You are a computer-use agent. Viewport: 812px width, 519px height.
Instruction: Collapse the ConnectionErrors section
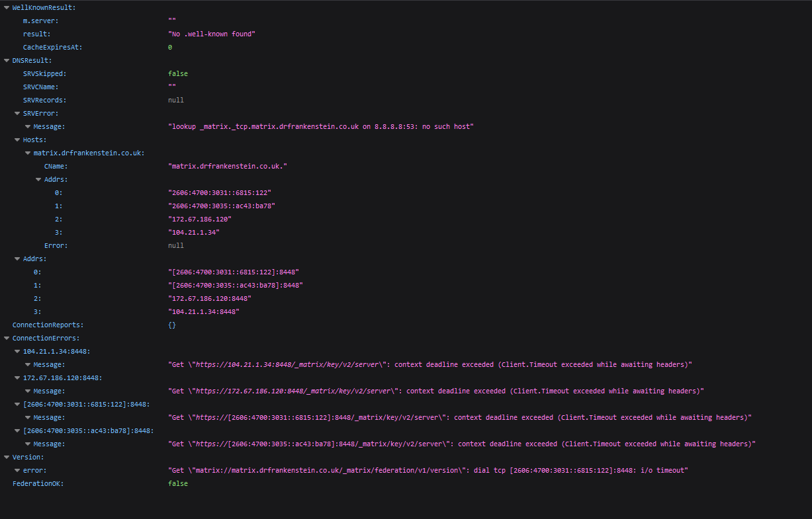[x=6, y=338]
